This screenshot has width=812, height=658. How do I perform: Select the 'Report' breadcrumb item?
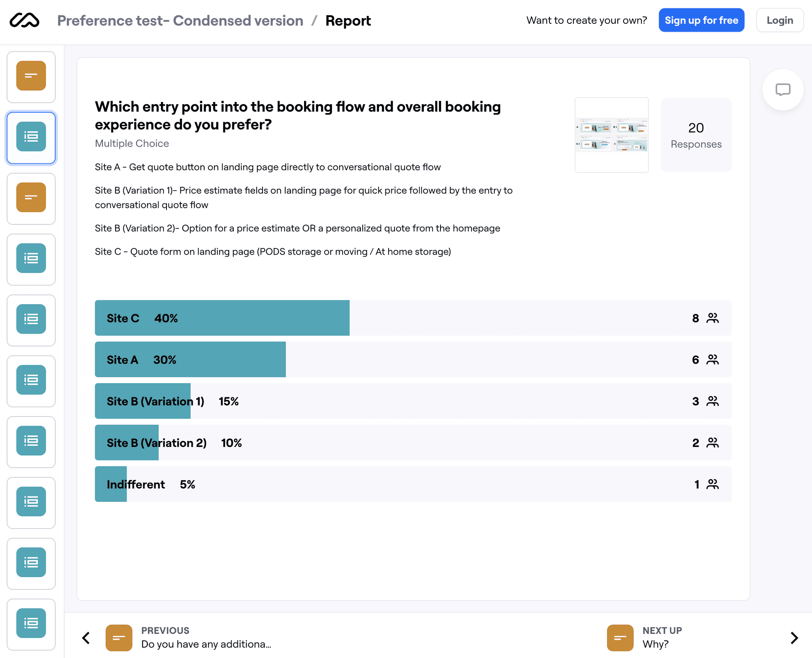point(348,21)
